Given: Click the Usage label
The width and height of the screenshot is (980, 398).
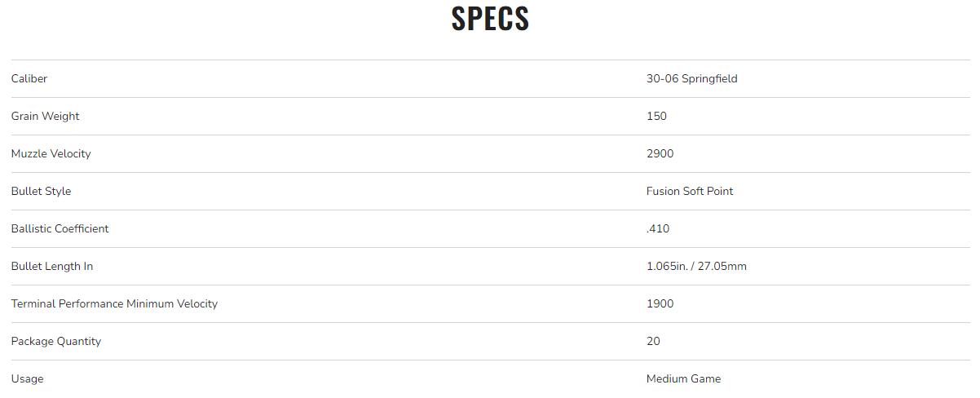Looking at the screenshot, I should click(27, 379).
